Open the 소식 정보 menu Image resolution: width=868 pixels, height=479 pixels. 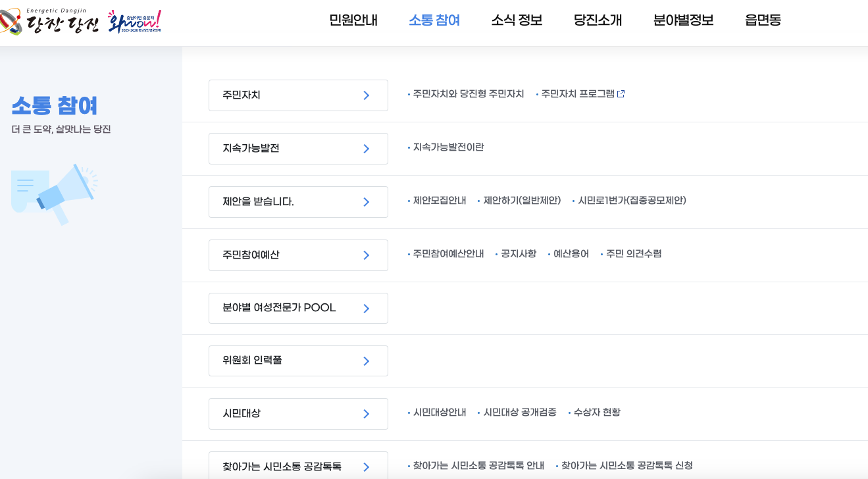click(517, 20)
